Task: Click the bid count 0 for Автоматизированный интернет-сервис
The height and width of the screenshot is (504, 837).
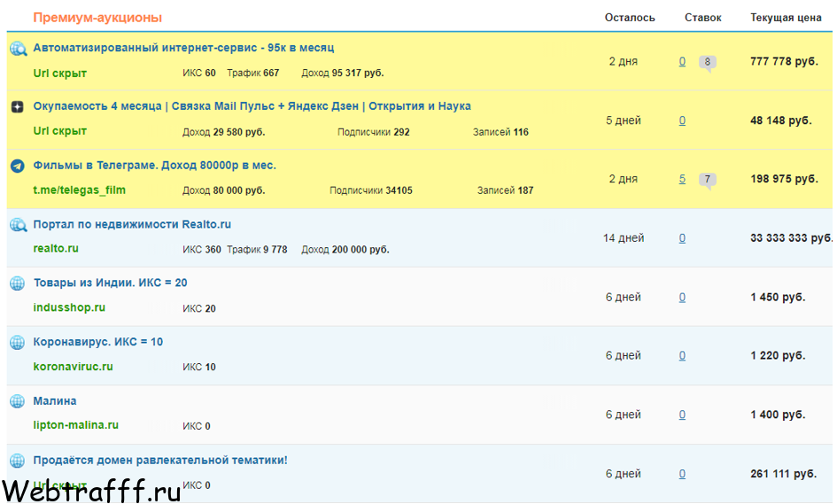Action: 682,61
